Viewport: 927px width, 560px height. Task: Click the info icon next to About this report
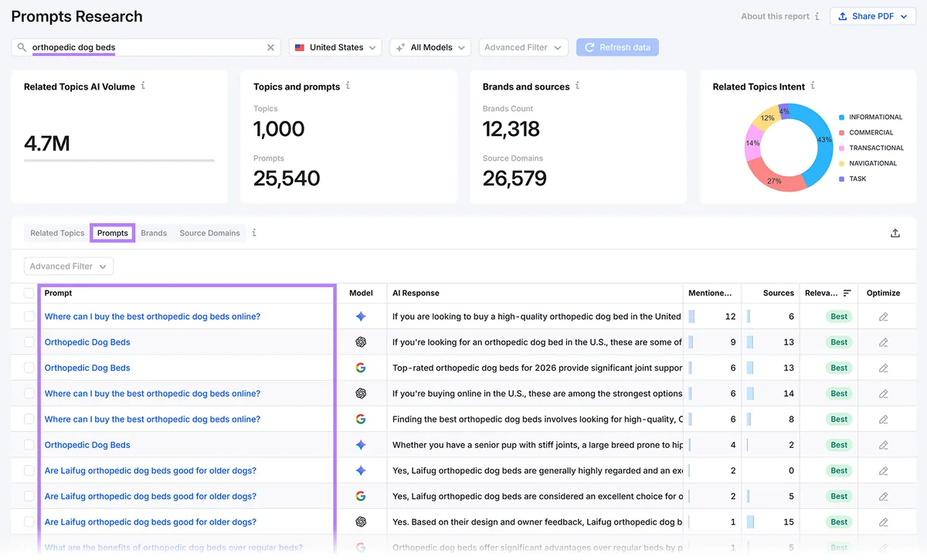[817, 16]
